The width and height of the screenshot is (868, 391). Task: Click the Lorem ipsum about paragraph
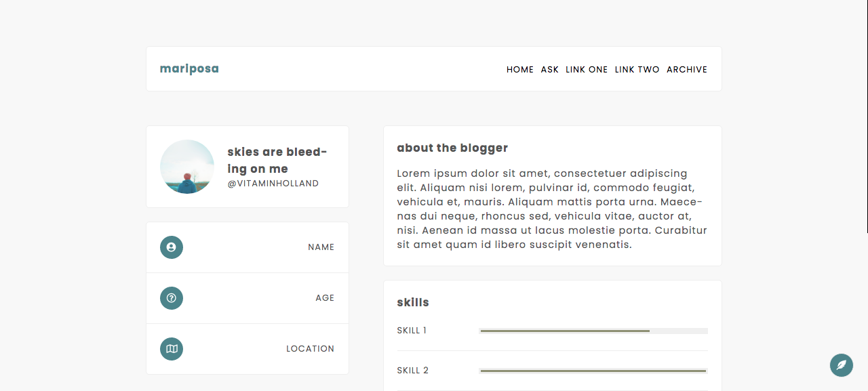click(x=552, y=209)
